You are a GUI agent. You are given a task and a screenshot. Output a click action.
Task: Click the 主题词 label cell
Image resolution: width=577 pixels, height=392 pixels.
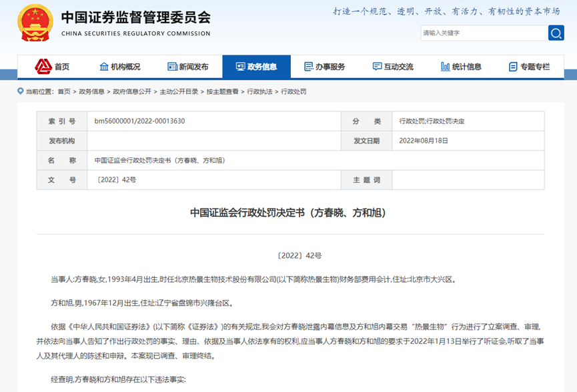366,180
